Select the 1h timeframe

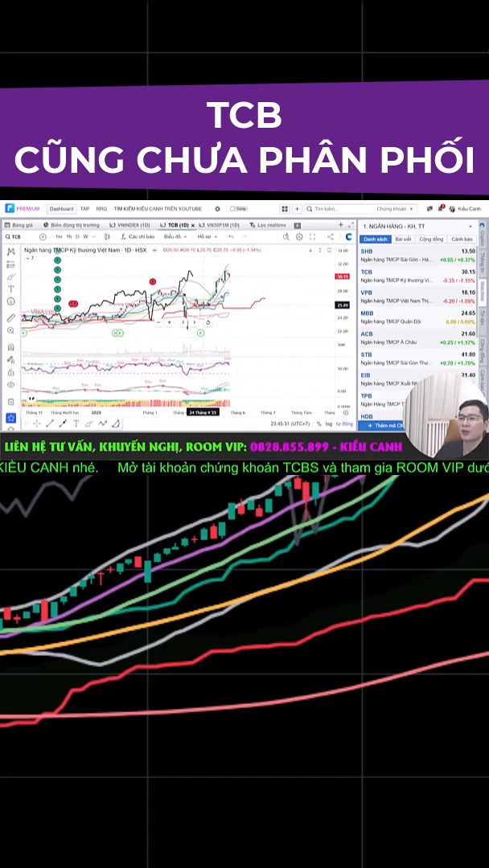pyautogui.click(x=68, y=236)
